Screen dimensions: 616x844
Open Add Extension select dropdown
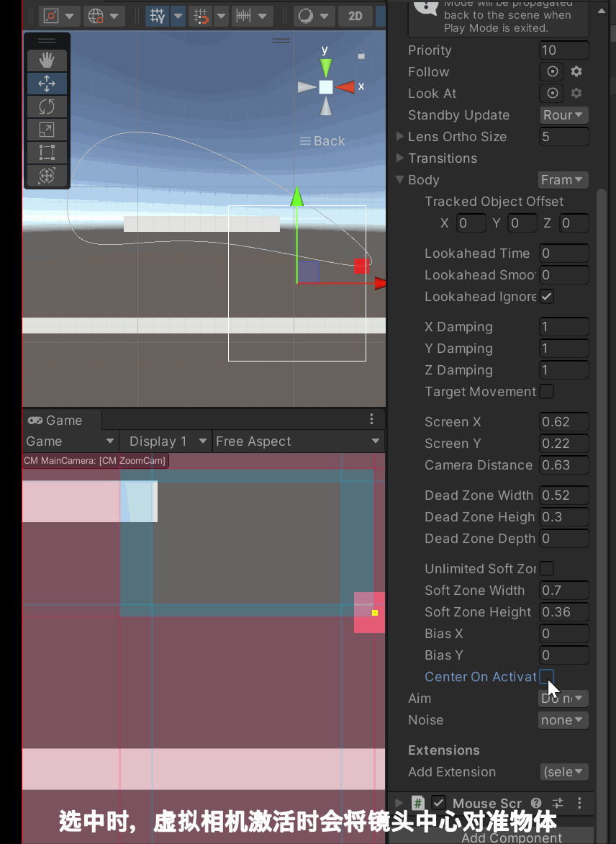pos(564,772)
